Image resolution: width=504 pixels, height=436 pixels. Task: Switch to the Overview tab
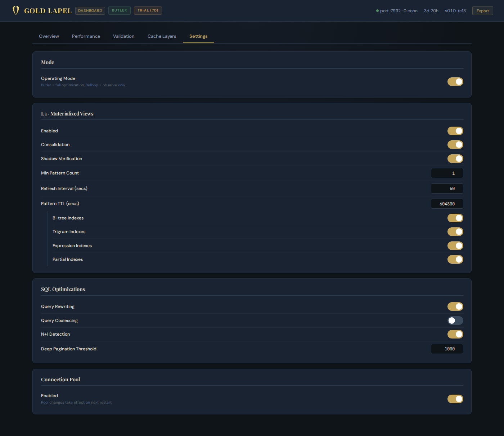point(49,36)
